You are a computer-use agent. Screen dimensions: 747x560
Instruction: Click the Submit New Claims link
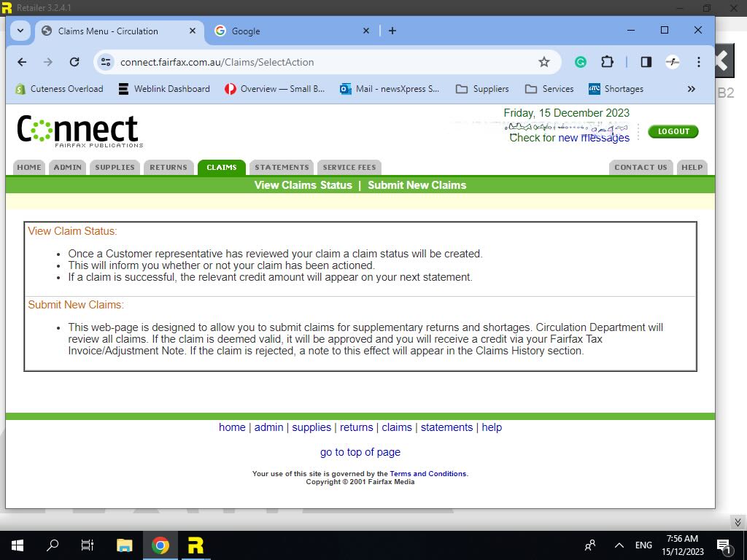tap(417, 185)
